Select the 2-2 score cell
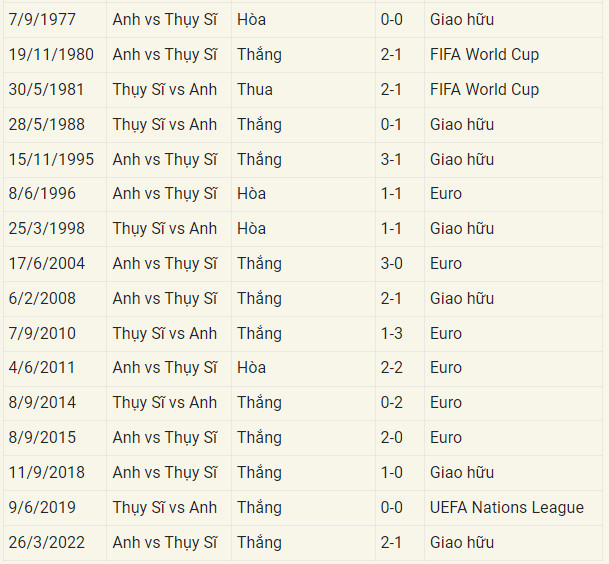609x564 pixels. click(392, 367)
